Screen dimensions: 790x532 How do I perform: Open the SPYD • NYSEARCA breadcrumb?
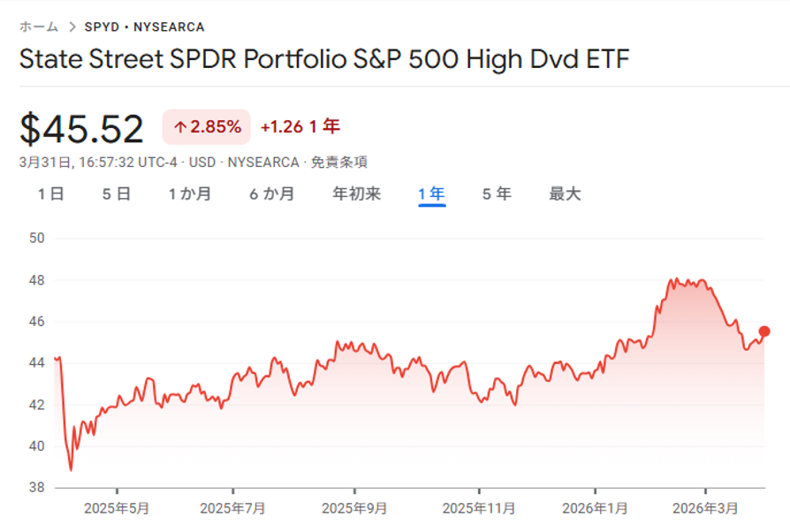click(144, 27)
